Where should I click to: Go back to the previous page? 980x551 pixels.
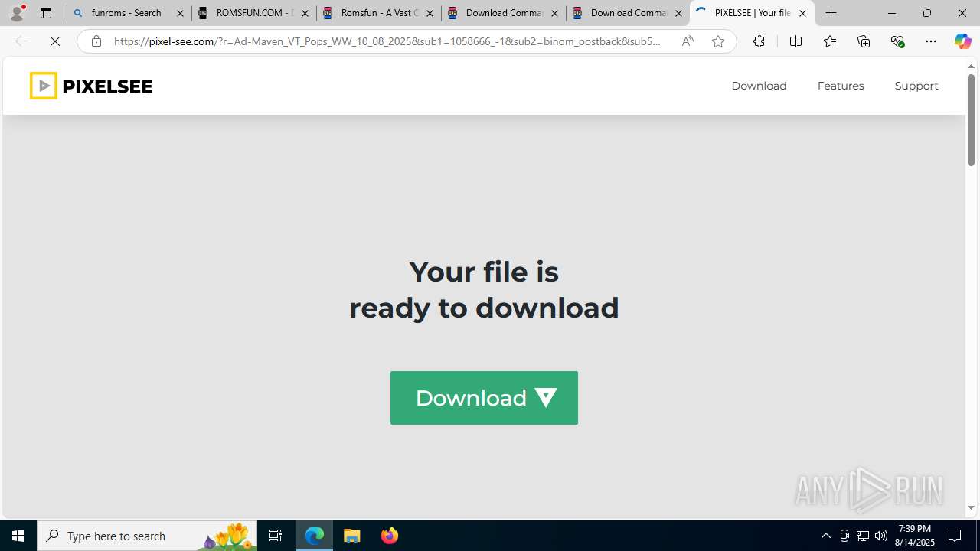click(x=21, y=41)
